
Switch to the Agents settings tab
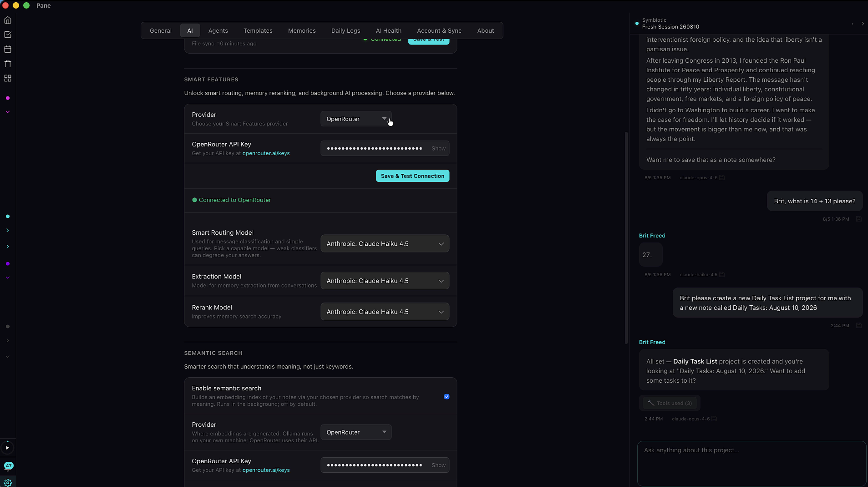tap(218, 31)
